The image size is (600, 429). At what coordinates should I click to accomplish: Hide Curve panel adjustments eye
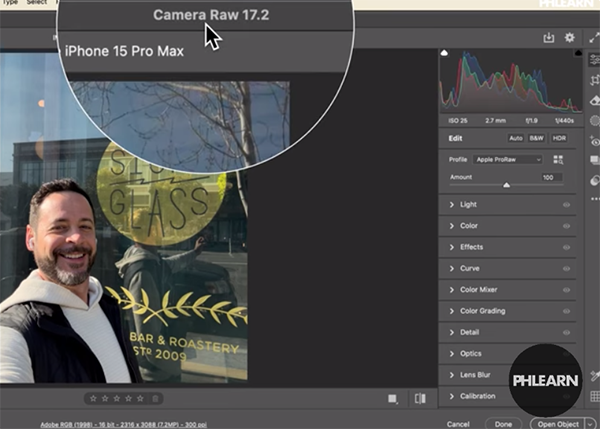click(x=566, y=269)
